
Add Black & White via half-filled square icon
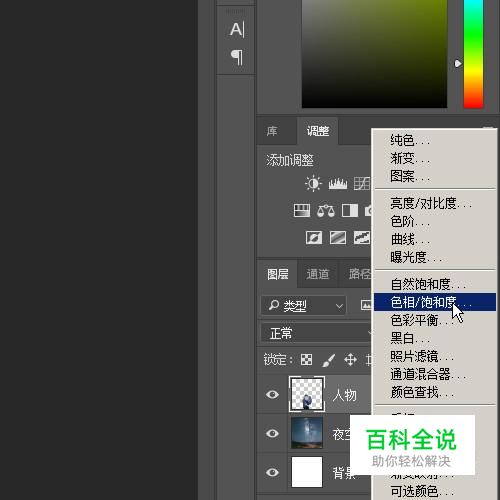click(350, 211)
